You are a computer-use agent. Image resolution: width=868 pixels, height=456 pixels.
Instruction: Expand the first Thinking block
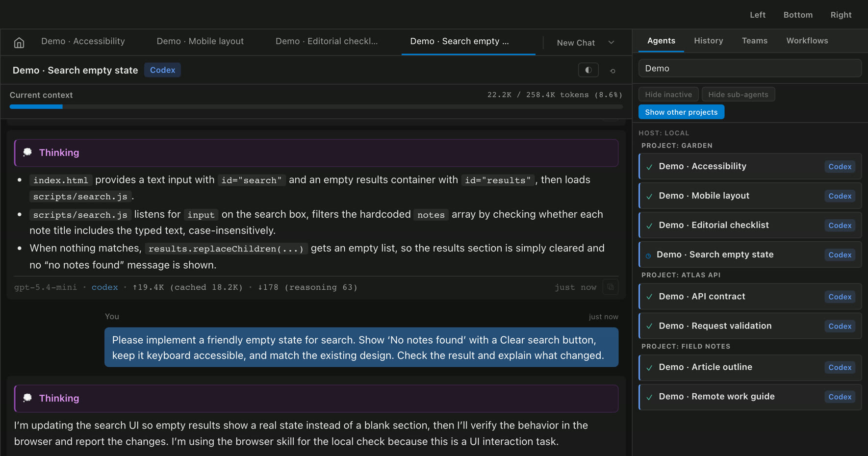click(x=316, y=152)
